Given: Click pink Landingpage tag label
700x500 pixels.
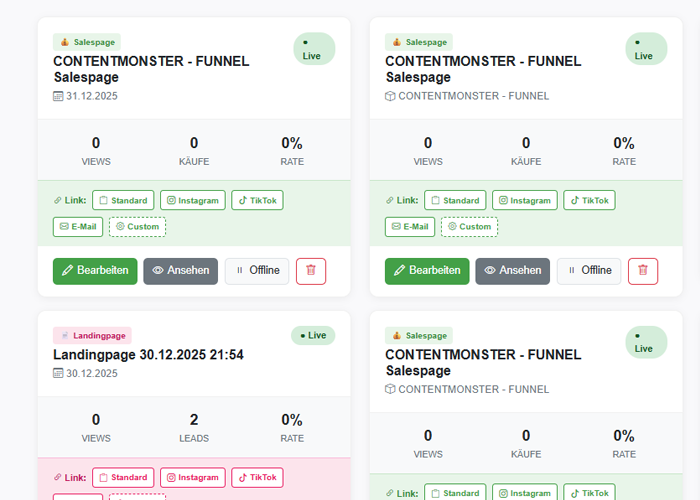Looking at the screenshot, I should [92, 336].
